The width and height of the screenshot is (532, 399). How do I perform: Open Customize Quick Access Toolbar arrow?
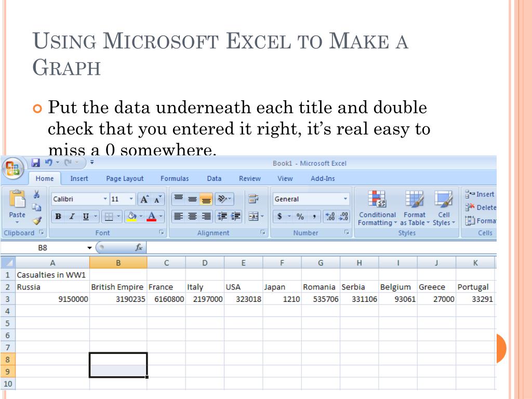pos(92,163)
